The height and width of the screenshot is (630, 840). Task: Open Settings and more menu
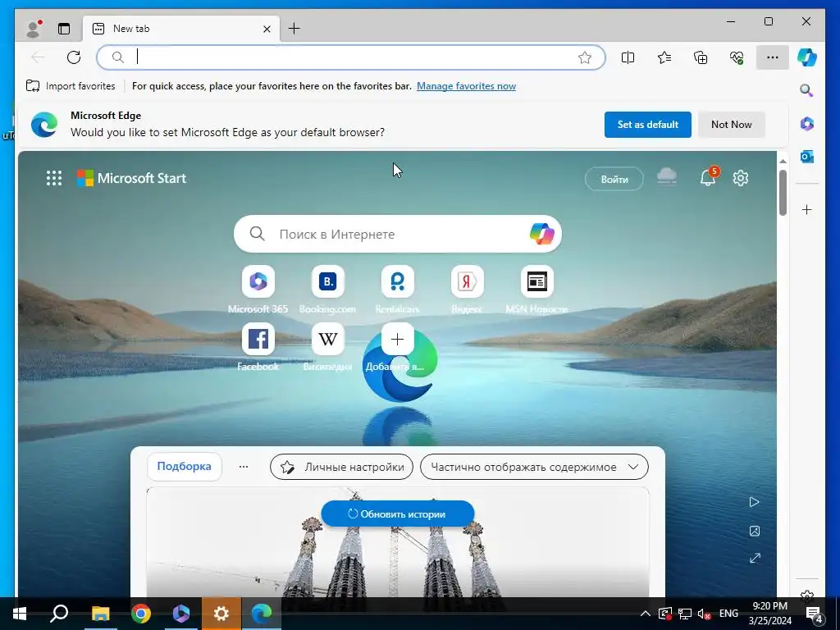coord(773,57)
